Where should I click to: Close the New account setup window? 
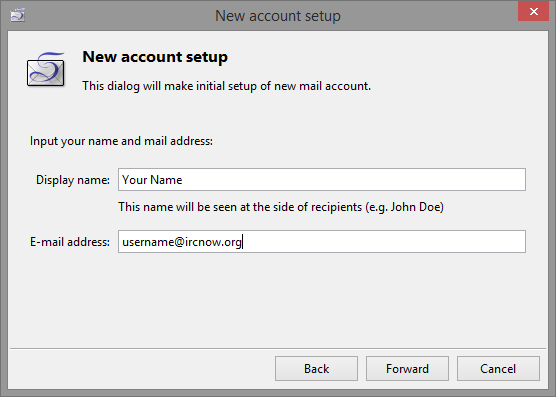click(x=533, y=11)
